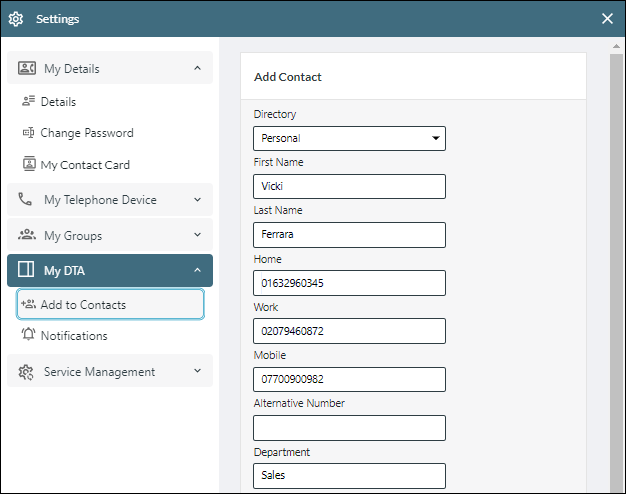Expand the My Telephone Device section
This screenshot has height=494, width=626.
(110, 199)
